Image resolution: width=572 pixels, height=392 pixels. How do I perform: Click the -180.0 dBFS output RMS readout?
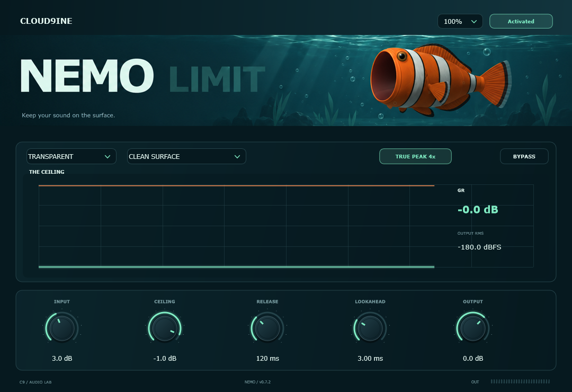(479, 247)
